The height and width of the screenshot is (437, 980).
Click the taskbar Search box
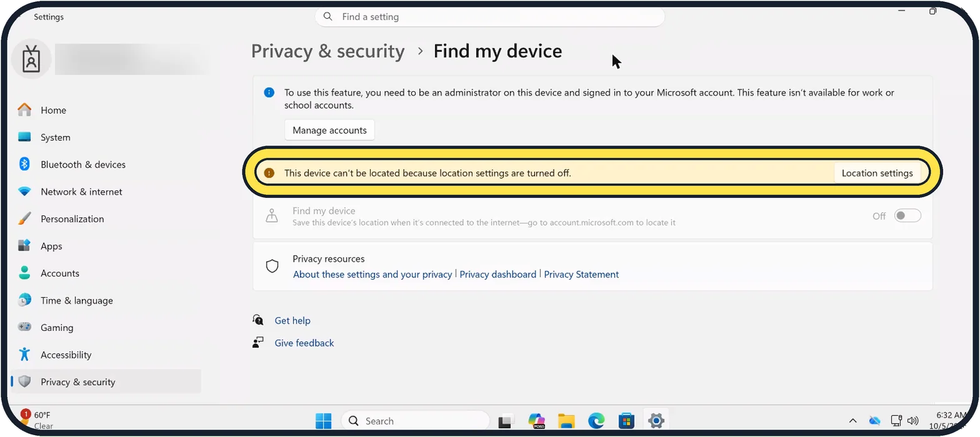tap(415, 421)
